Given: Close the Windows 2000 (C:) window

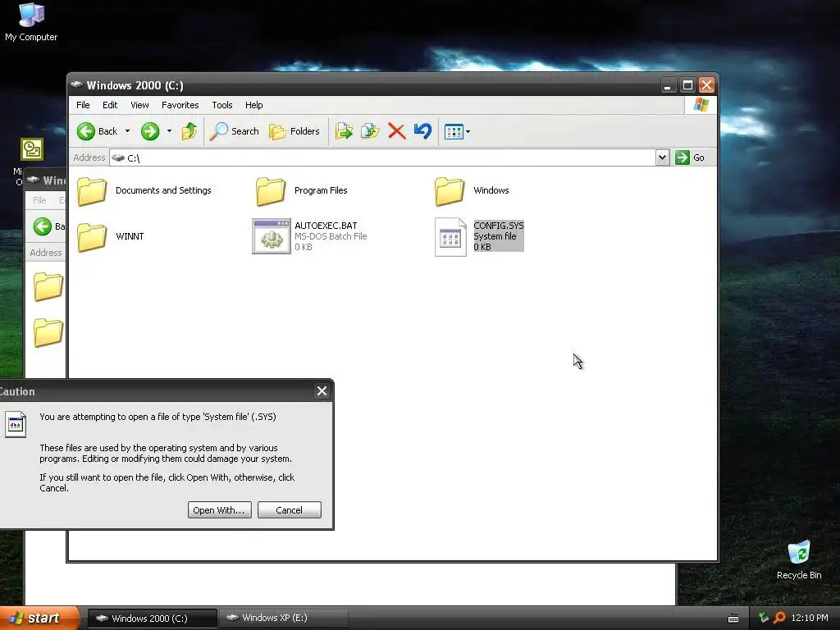Looking at the screenshot, I should pyautogui.click(x=706, y=85).
